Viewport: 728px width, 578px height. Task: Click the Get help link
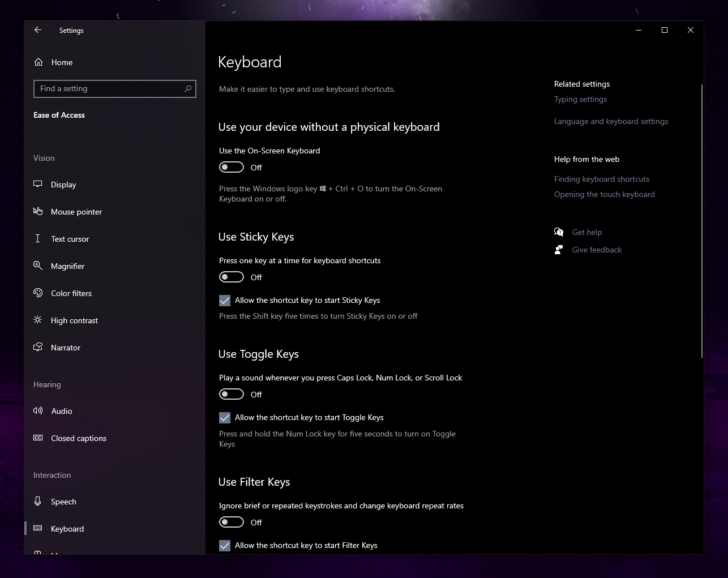586,232
